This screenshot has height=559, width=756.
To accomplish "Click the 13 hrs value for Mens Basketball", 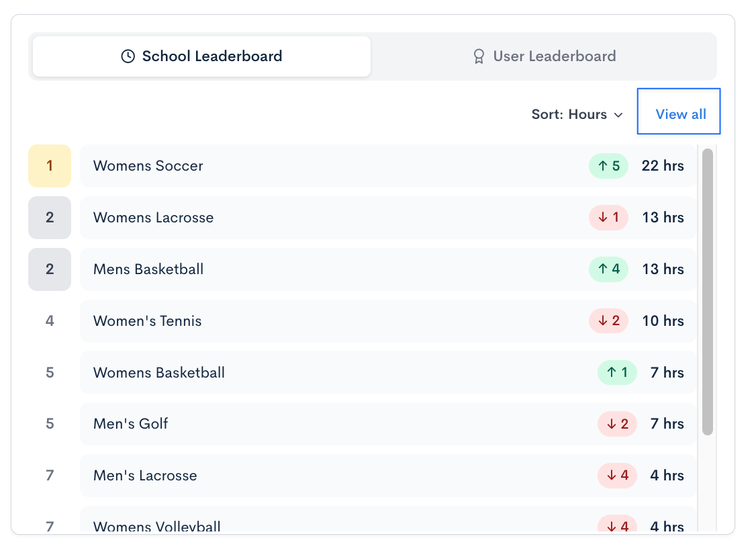I will 663,269.
